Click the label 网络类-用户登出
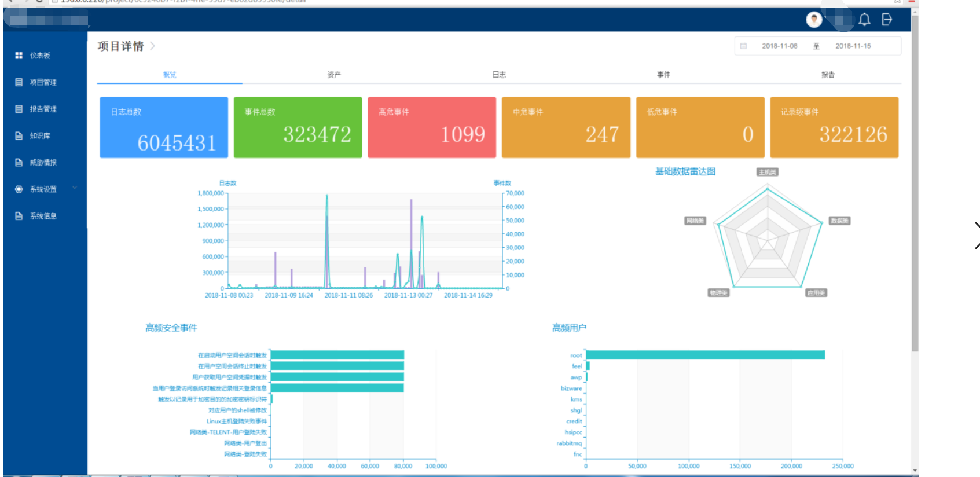The height and width of the screenshot is (477, 980). (x=246, y=443)
